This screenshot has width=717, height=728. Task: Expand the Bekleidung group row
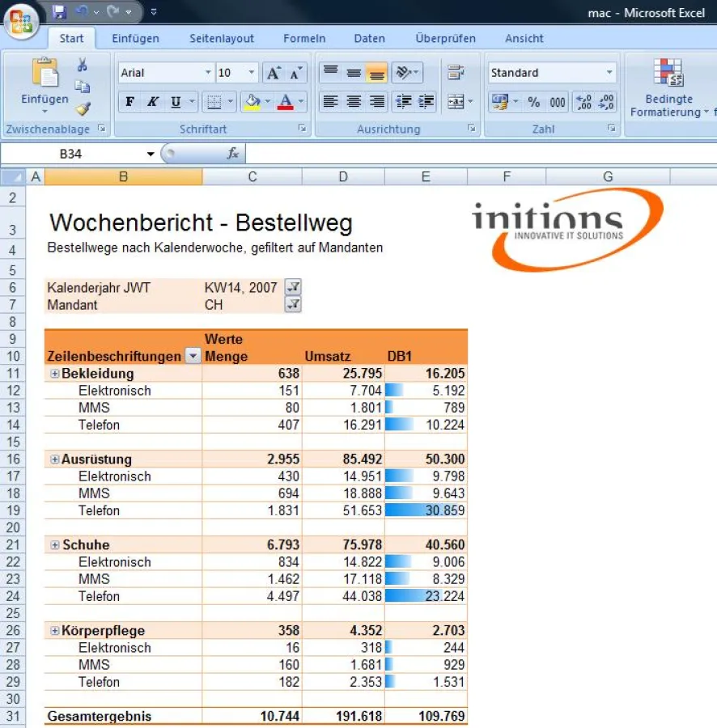pos(53,373)
